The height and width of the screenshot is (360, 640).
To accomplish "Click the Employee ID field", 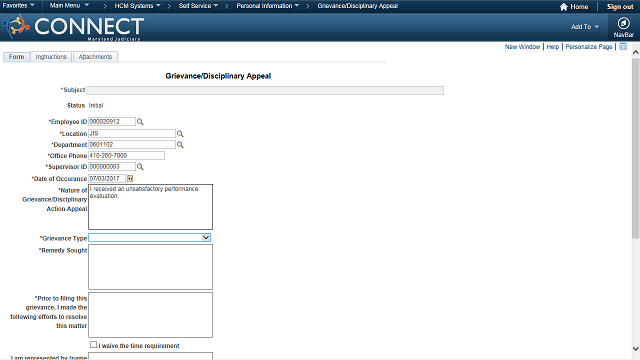I will [x=112, y=122].
